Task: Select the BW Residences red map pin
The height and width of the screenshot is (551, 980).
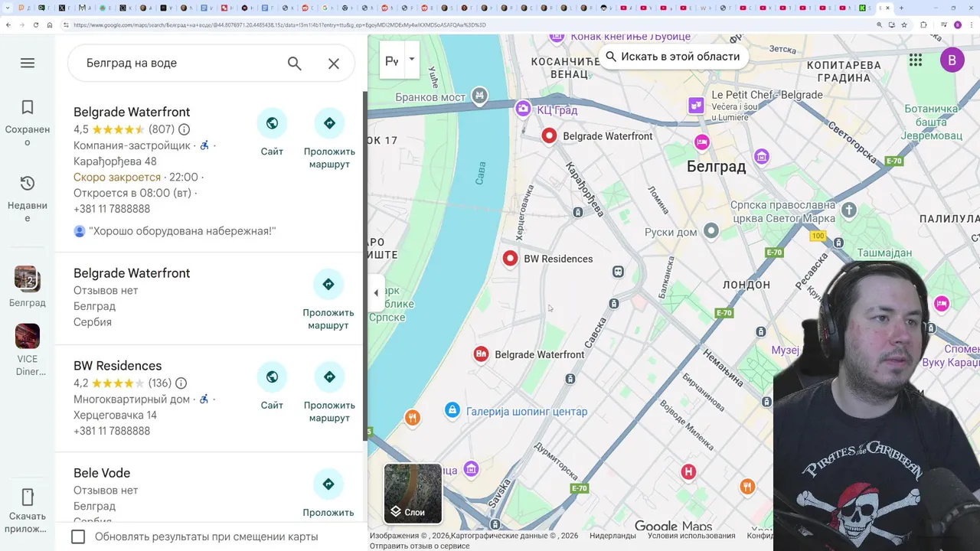Action: (510, 259)
